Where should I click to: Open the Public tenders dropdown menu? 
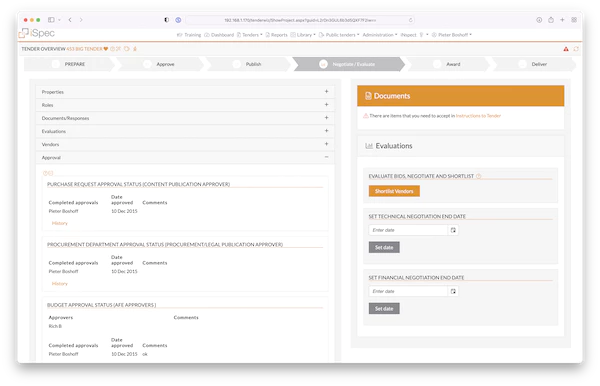[339, 35]
